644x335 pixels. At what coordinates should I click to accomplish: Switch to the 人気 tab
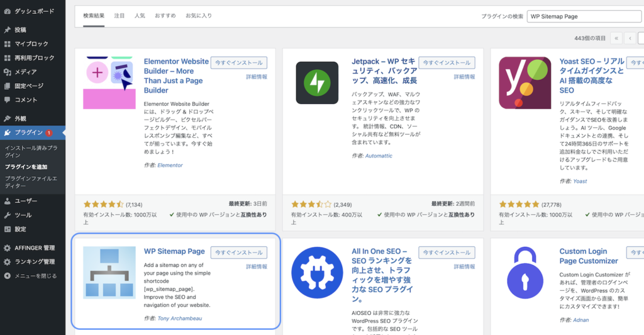click(x=140, y=16)
